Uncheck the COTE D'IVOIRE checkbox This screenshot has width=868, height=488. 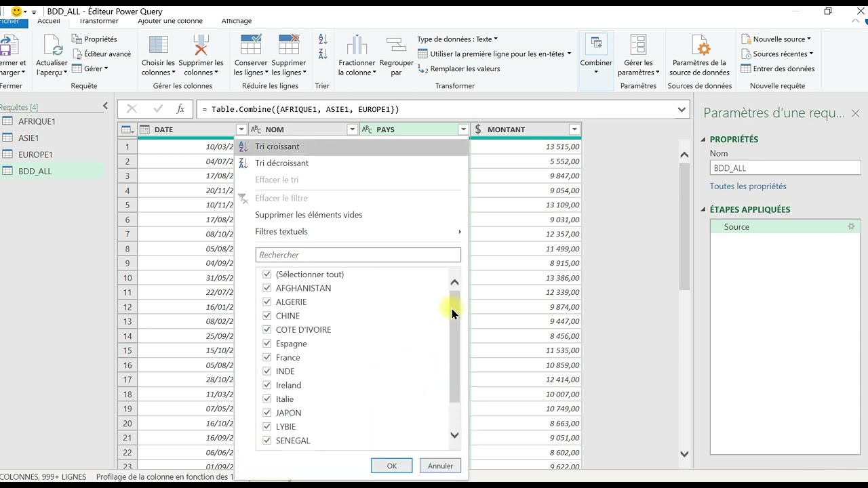pyautogui.click(x=267, y=330)
